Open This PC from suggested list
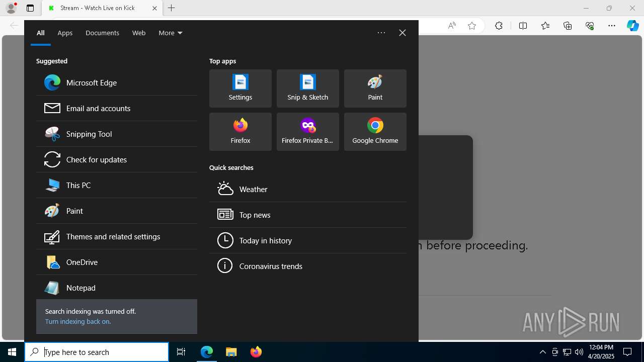644x362 pixels. 117,185
